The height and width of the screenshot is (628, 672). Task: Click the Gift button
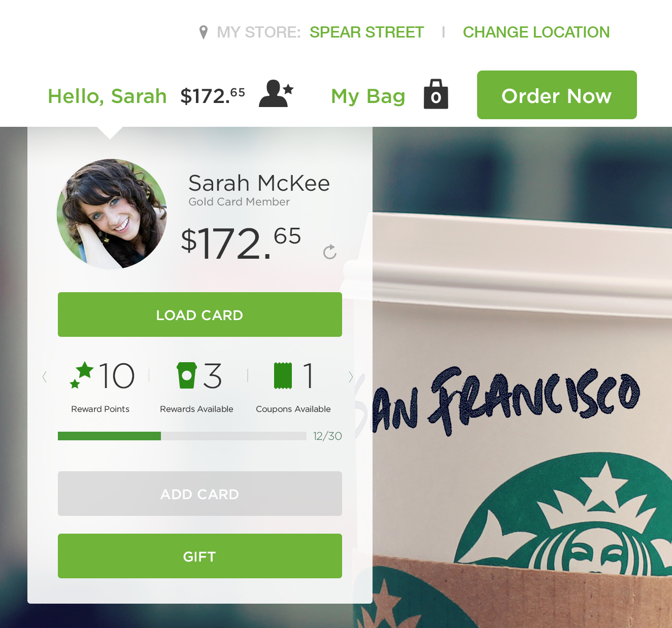coord(200,556)
